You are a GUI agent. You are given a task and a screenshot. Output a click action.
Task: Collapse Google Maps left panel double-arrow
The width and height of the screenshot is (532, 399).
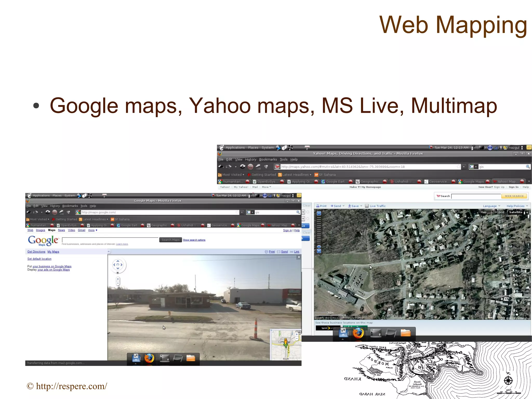tap(109, 251)
